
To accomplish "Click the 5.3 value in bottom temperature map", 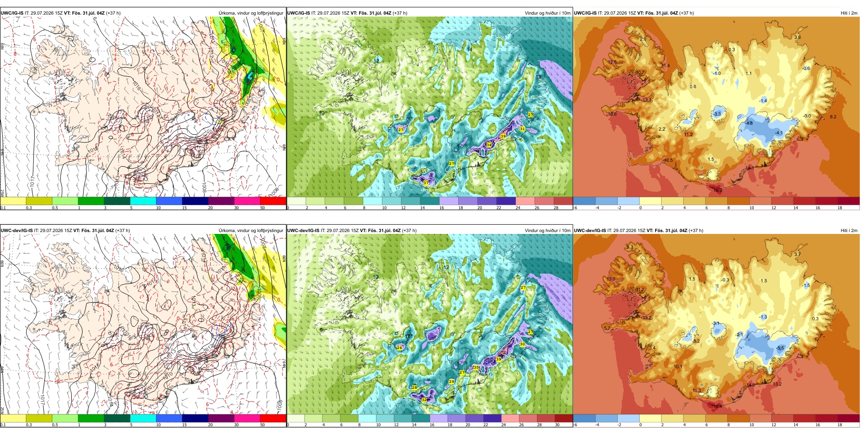I will click(x=630, y=247).
